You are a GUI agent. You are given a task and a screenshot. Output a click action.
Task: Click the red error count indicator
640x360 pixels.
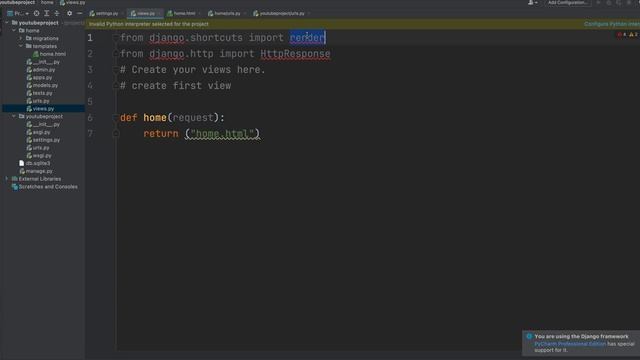622,35
